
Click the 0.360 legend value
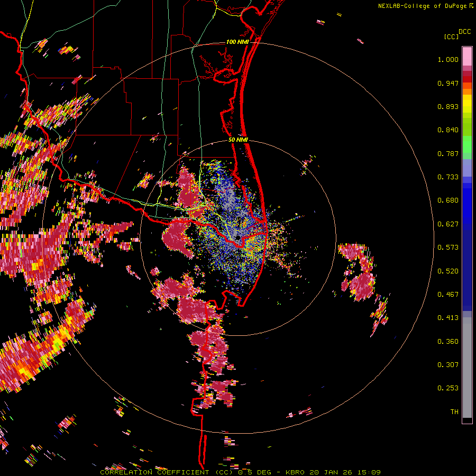(x=448, y=342)
